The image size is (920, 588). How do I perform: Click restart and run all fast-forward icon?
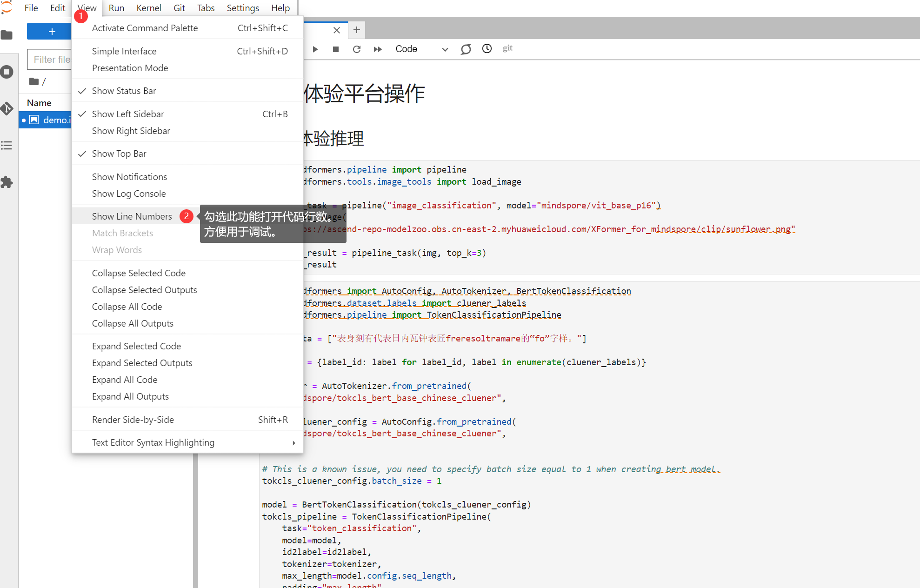point(378,49)
